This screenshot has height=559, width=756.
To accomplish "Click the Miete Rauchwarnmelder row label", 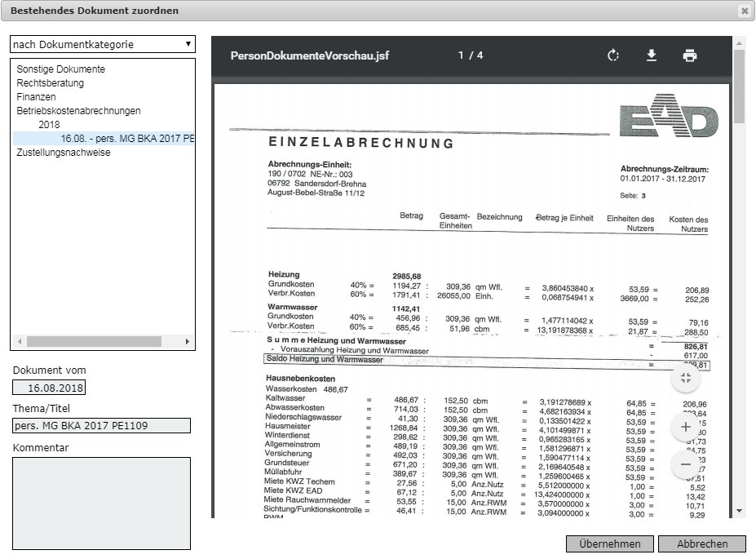I will pyautogui.click(x=307, y=500).
